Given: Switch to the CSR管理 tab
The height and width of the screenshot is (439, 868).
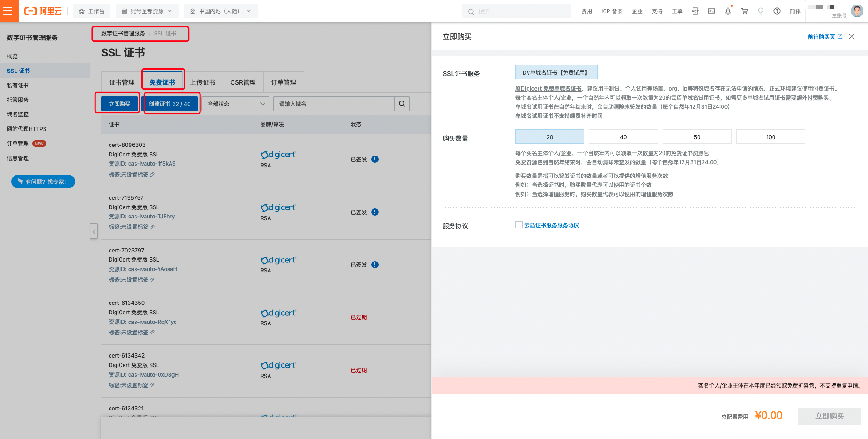Looking at the screenshot, I should pos(243,82).
